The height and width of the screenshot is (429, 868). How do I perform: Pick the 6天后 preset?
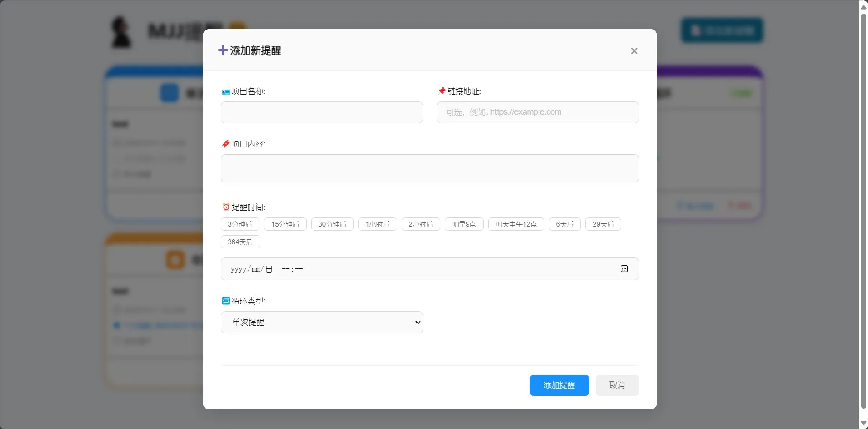[564, 224]
